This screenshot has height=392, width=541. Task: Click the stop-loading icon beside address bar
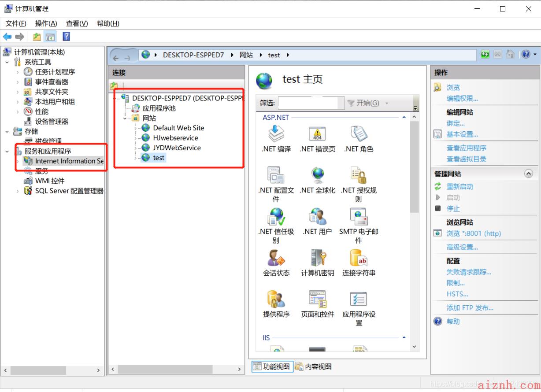[497, 54]
